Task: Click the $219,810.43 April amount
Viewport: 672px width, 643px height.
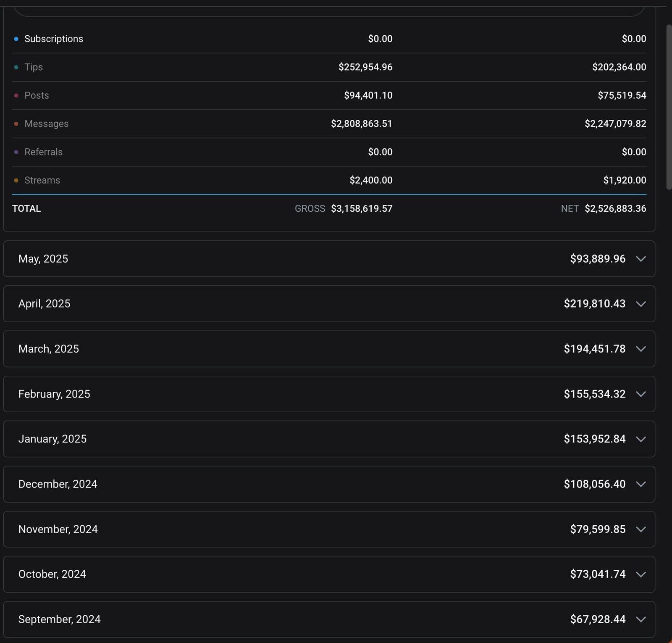Action: click(x=594, y=304)
